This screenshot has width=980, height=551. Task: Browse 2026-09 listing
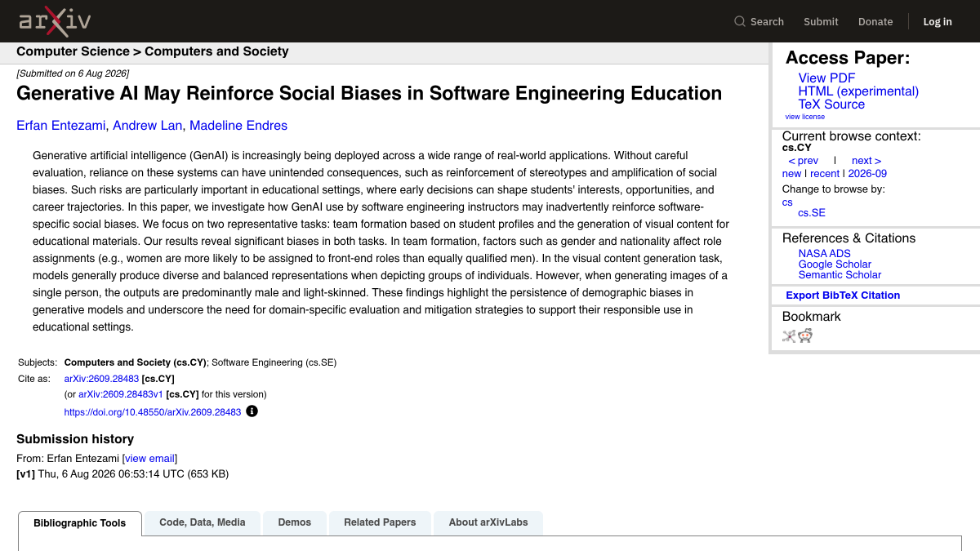(867, 174)
